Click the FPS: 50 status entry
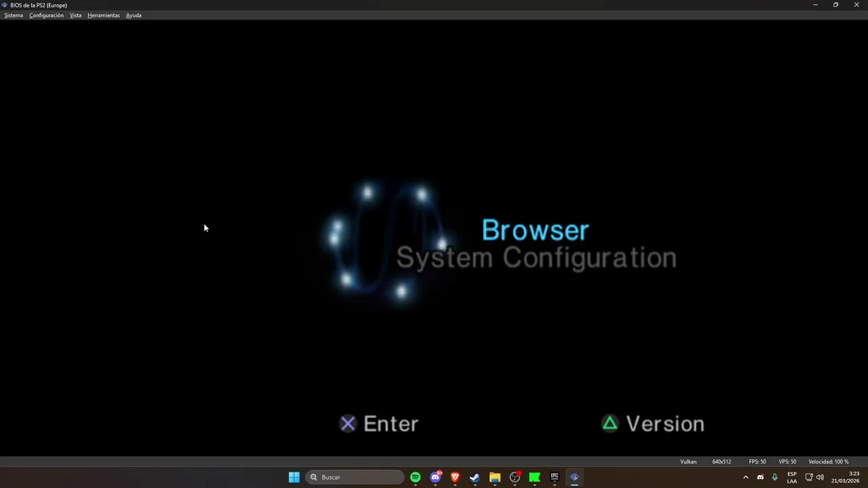This screenshot has width=868, height=488. (x=757, y=462)
